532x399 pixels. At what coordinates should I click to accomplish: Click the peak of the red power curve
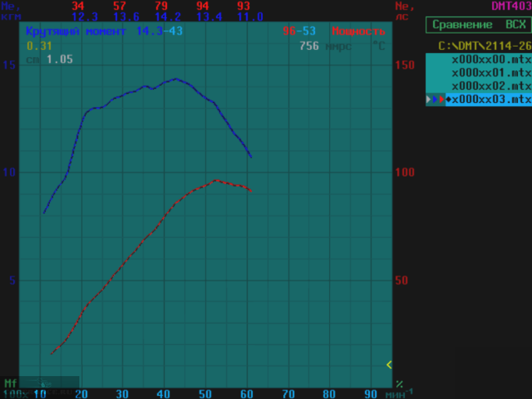click(216, 180)
